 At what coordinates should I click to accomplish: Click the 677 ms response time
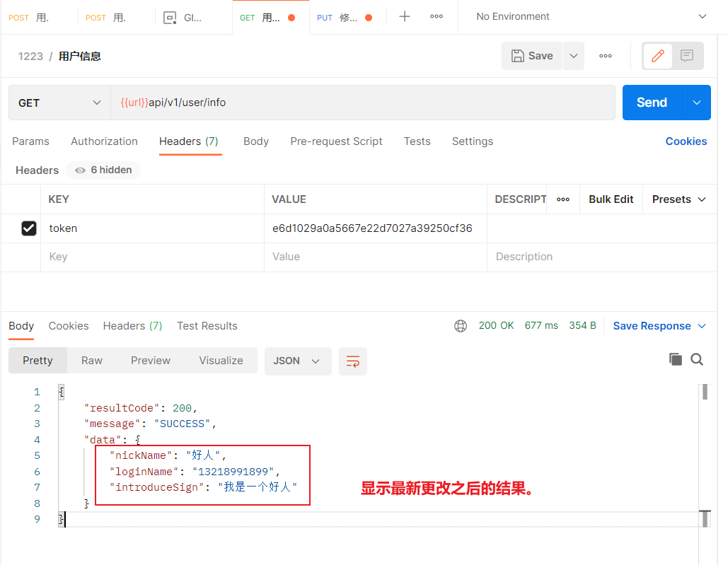541,326
